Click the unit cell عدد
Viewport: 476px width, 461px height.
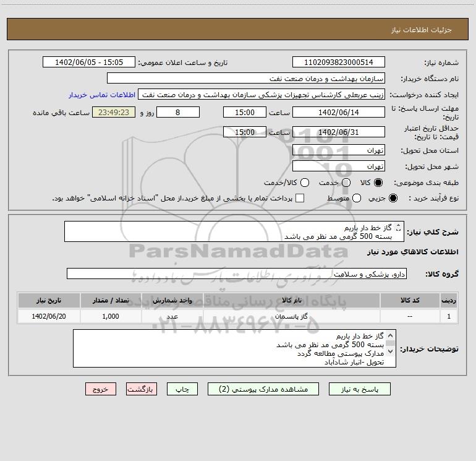(x=172, y=316)
